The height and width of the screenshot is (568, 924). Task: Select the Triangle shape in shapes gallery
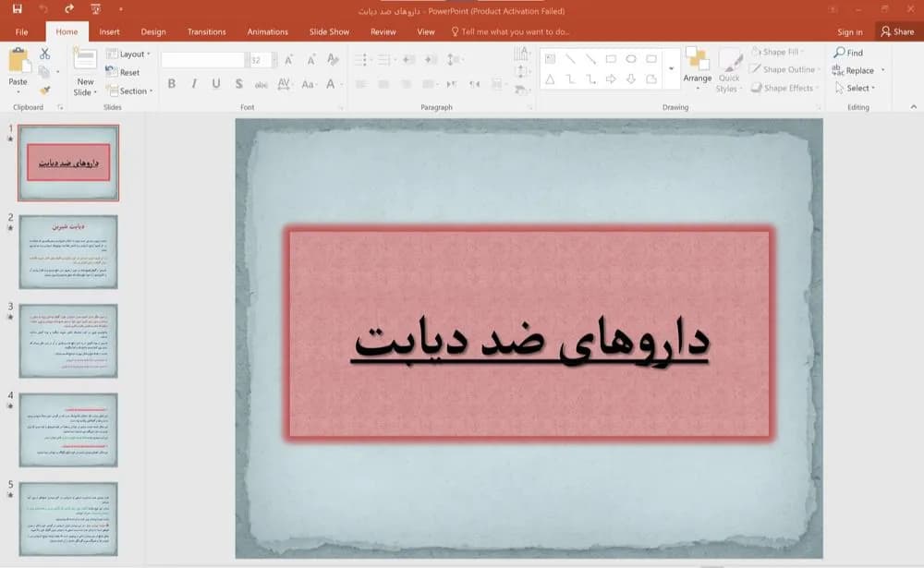(x=550, y=79)
